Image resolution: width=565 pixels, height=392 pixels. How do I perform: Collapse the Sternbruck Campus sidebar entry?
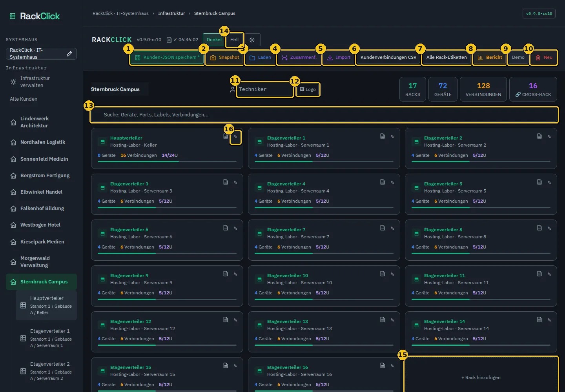pos(41,282)
